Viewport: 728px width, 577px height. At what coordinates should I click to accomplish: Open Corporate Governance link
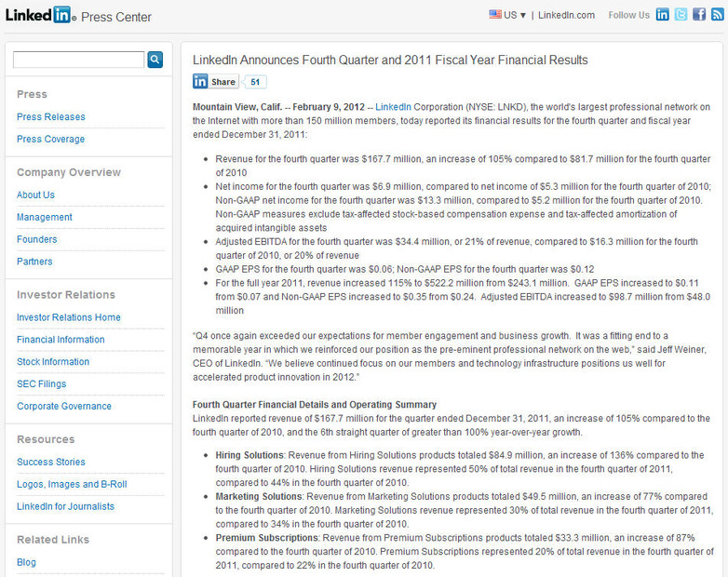click(64, 406)
